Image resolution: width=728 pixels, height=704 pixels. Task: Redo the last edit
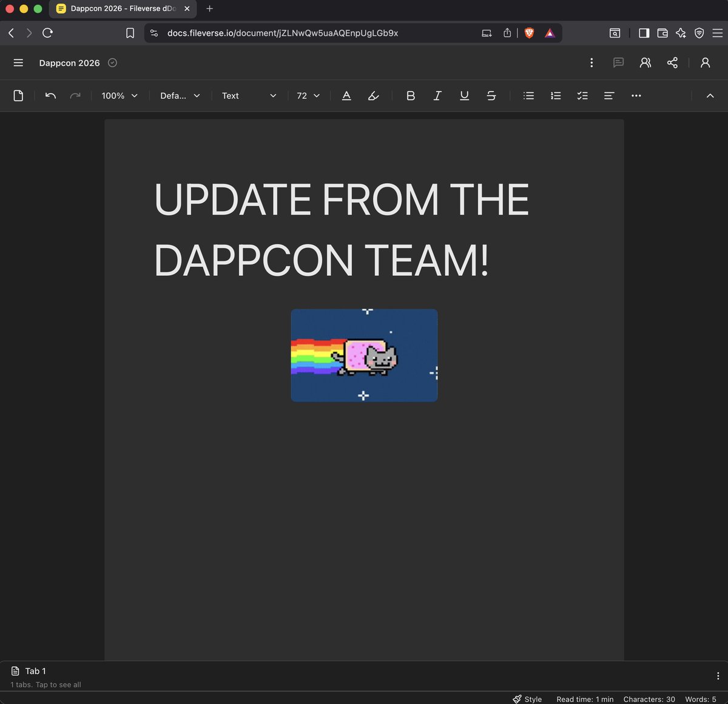point(75,96)
